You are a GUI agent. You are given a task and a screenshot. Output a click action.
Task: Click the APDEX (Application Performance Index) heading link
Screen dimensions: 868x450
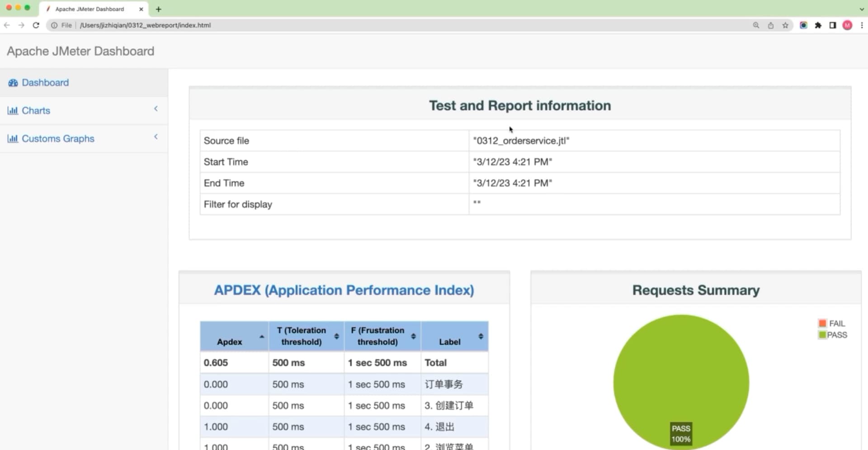[x=344, y=290]
